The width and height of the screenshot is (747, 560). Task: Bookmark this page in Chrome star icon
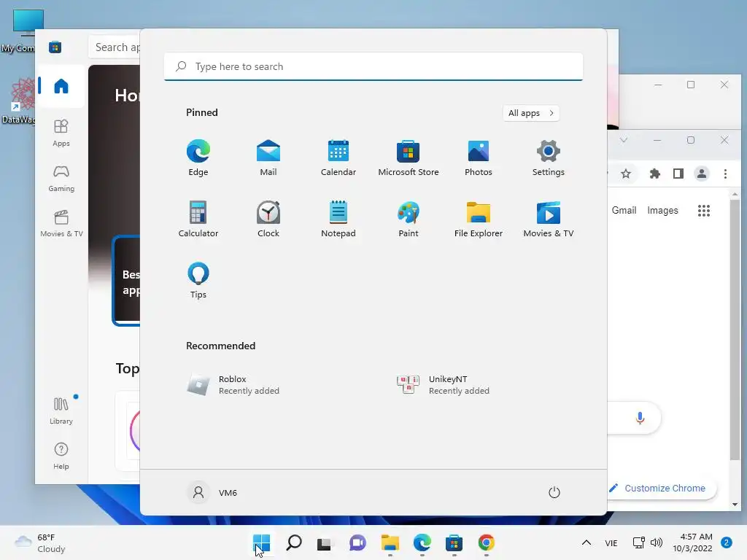click(626, 174)
